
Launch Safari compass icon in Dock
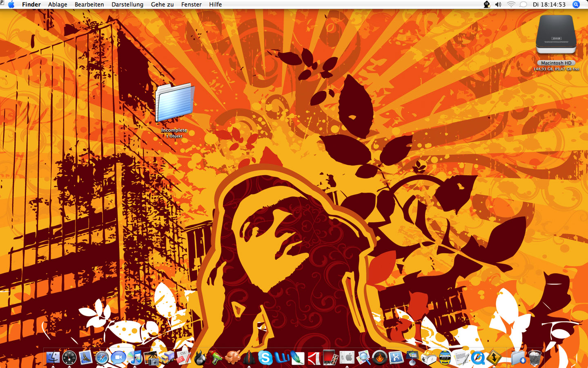102,358
